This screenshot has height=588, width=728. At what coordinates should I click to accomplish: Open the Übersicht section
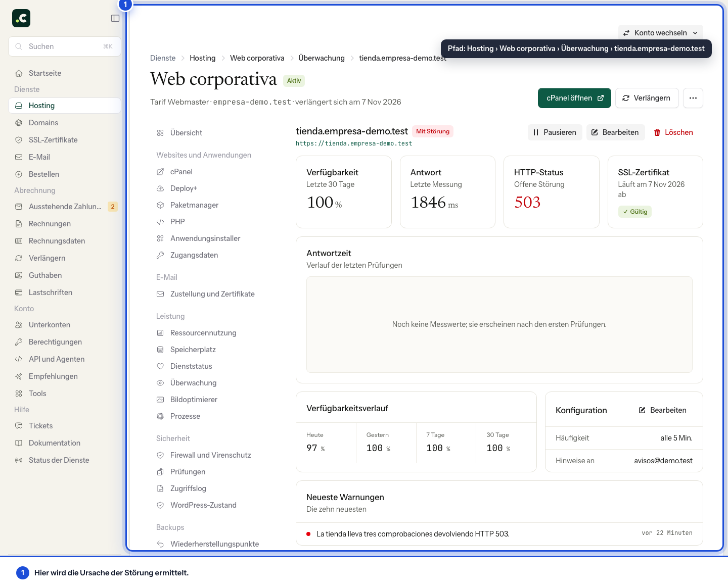[x=216, y=133]
